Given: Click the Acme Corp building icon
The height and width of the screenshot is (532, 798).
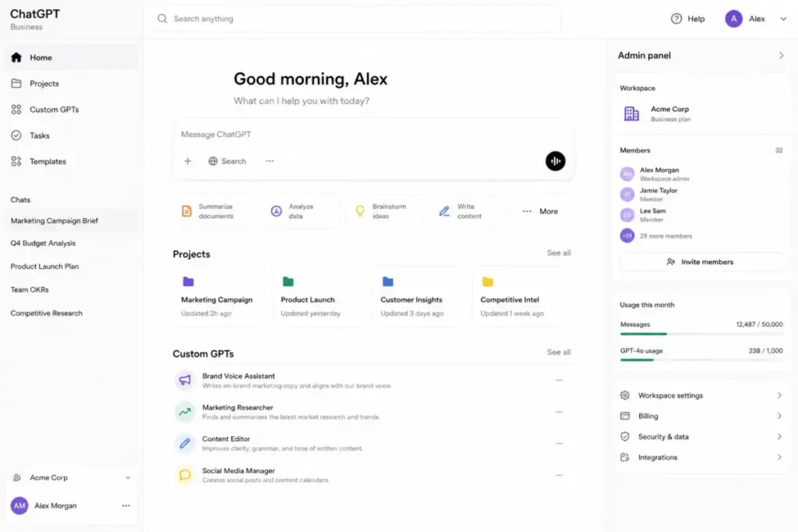Looking at the screenshot, I should point(631,114).
